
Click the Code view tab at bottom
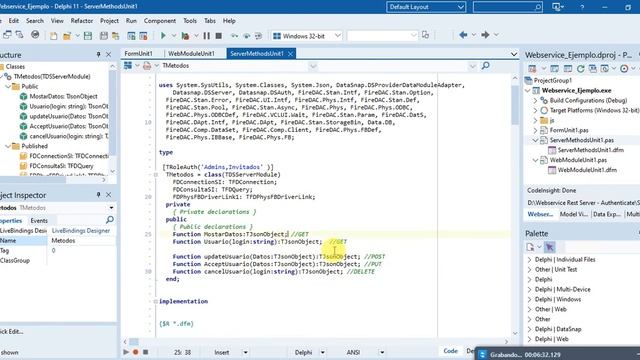[x=450, y=351]
